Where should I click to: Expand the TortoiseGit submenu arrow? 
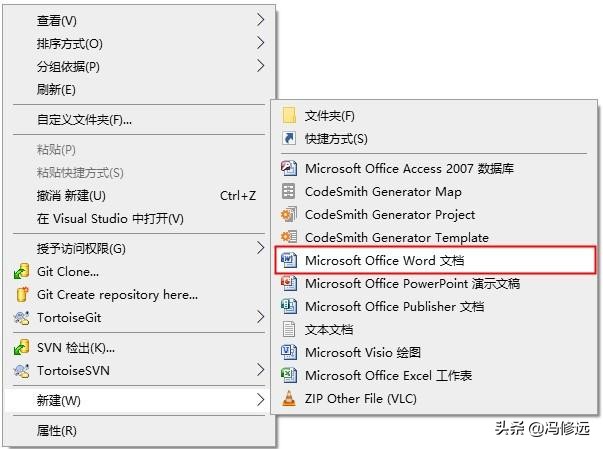pyautogui.click(x=261, y=317)
